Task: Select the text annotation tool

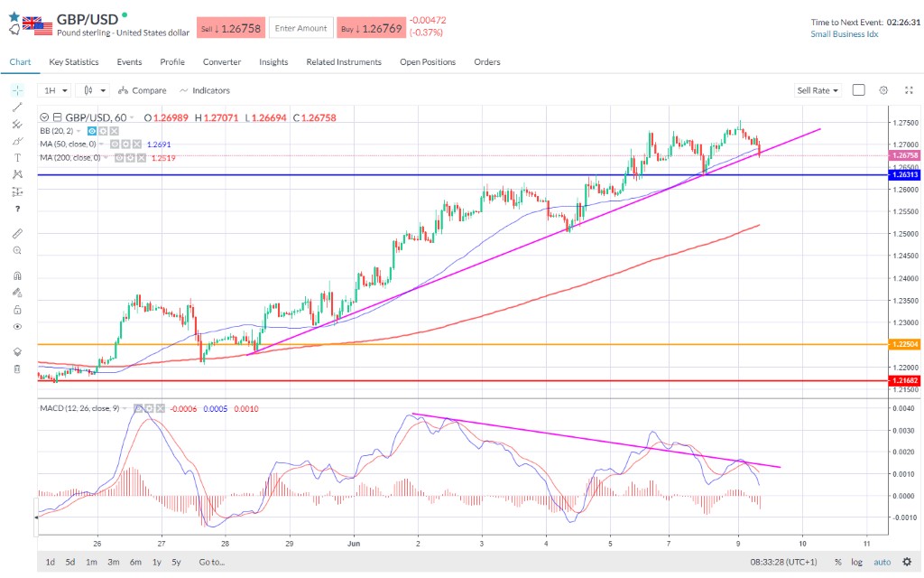Action: point(17,157)
